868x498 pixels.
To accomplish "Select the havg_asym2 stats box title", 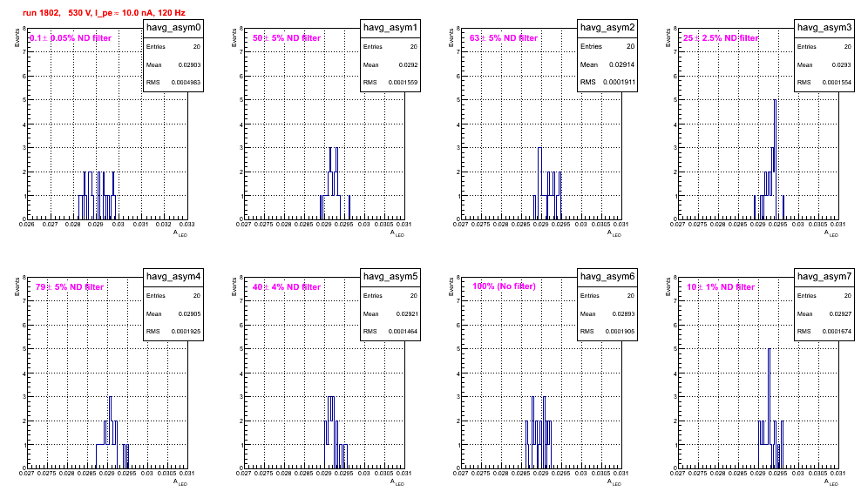I will (607, 28).
